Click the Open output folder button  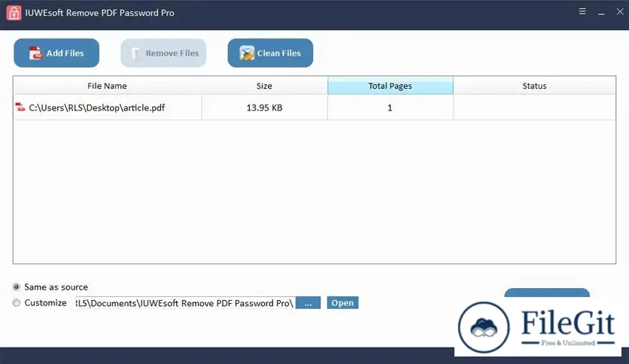pos(342,303)
